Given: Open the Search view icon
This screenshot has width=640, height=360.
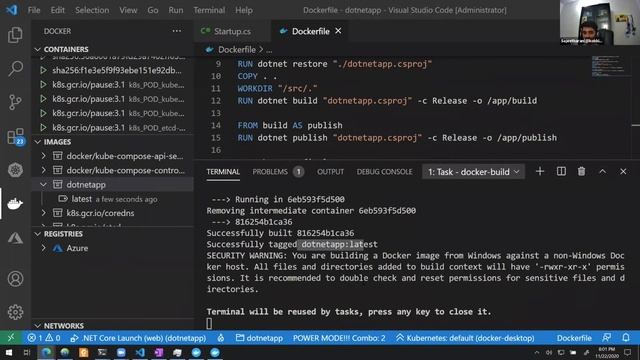Looking at the screenshot, I should click(15, 68).
